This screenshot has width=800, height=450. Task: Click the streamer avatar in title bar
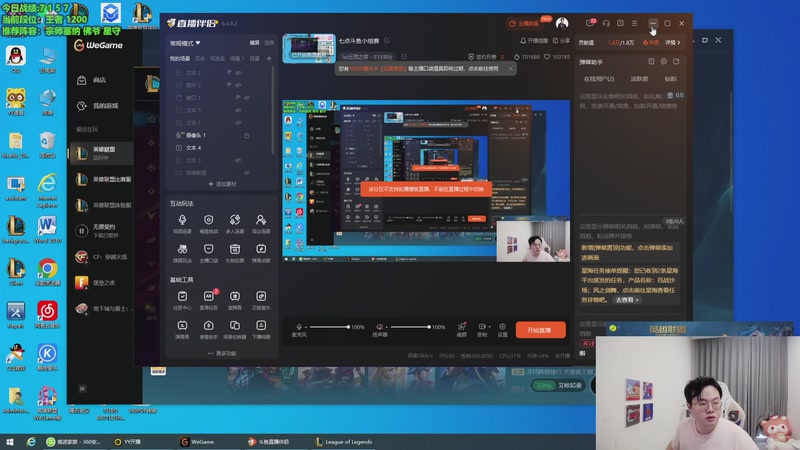tap(562, 23)
